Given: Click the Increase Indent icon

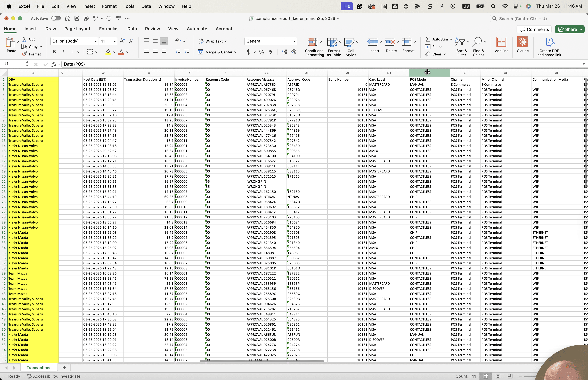Looking at the screenshot, I should pyautogui.click(x=187, y=52).
